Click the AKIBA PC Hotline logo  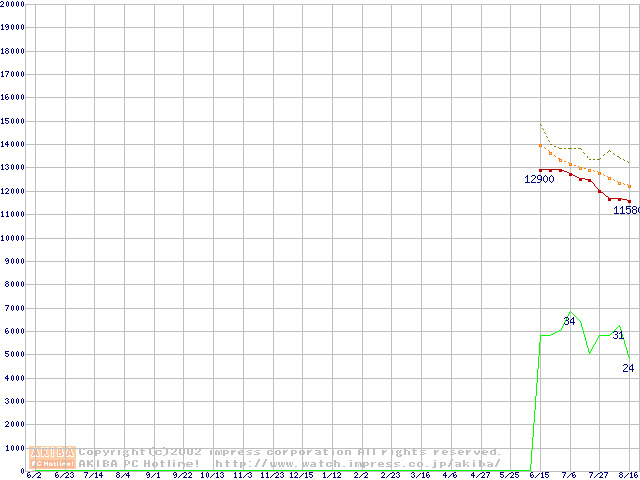tap(53, 457)
